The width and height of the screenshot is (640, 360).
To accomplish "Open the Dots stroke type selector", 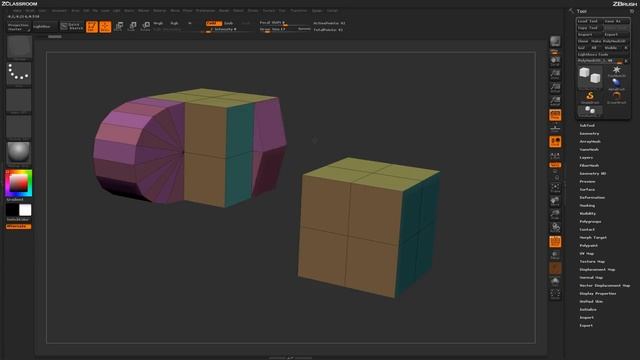I will point(19,74).
